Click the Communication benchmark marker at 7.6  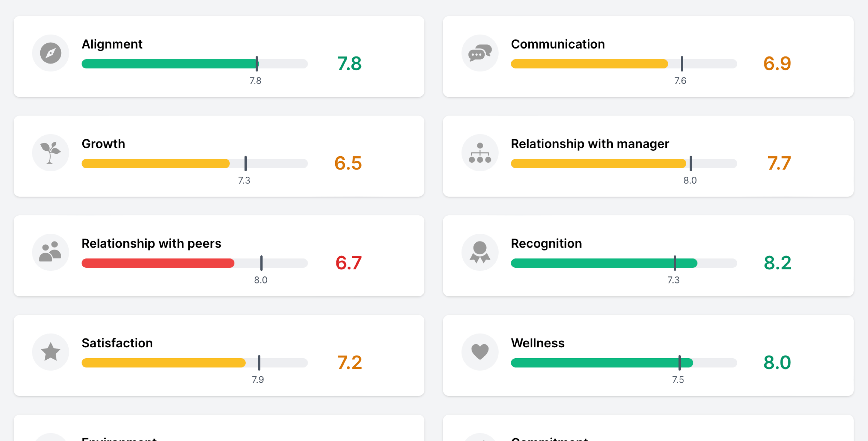pyautogui.click(x=682, y=64)
